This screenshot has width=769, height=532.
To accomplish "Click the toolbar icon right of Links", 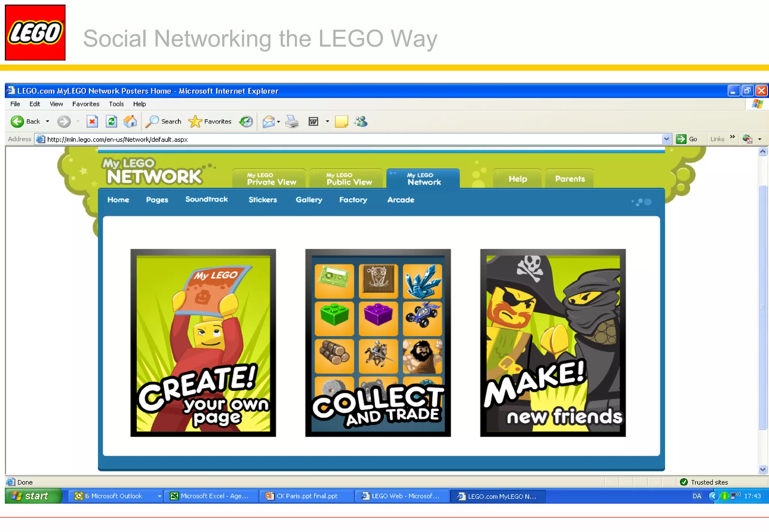I will click(x=747, y=139).
